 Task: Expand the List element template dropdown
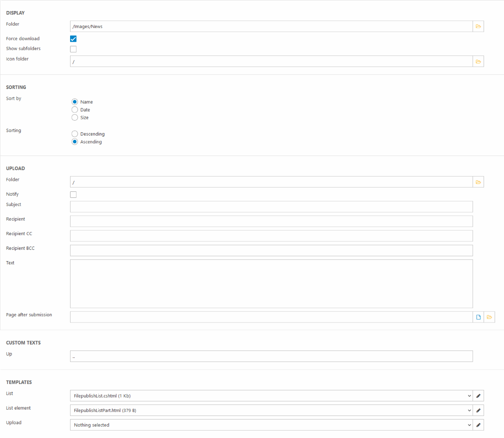coord(271,410)
